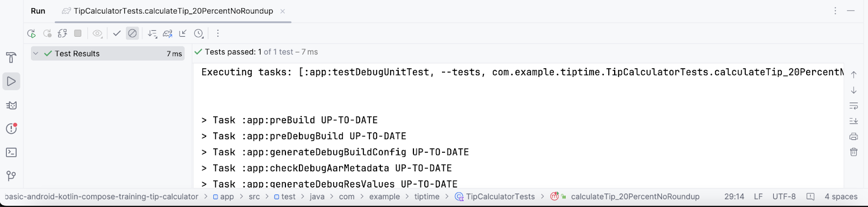The height and width of the screenshot is (207, 868).
Task: Open the test history clock icon
Action: pos(199,34)
